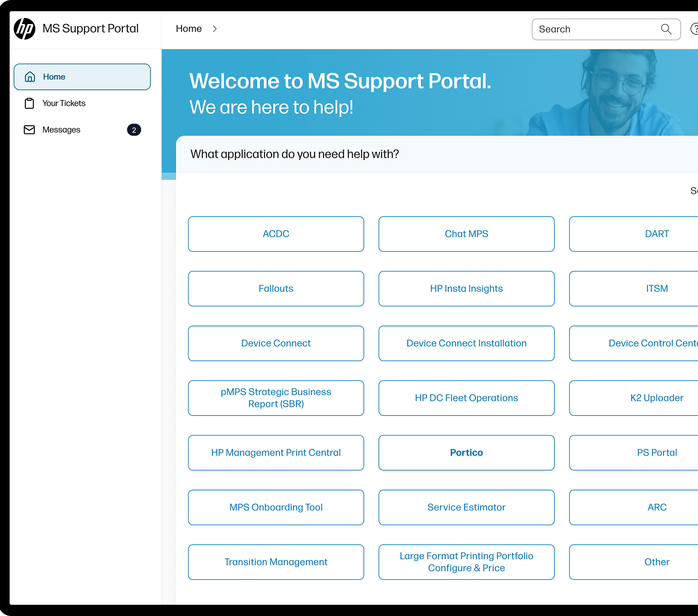Screen dimensions: 698x616
Task: Open Messages using the envelope icon
Action: [29, 130]
